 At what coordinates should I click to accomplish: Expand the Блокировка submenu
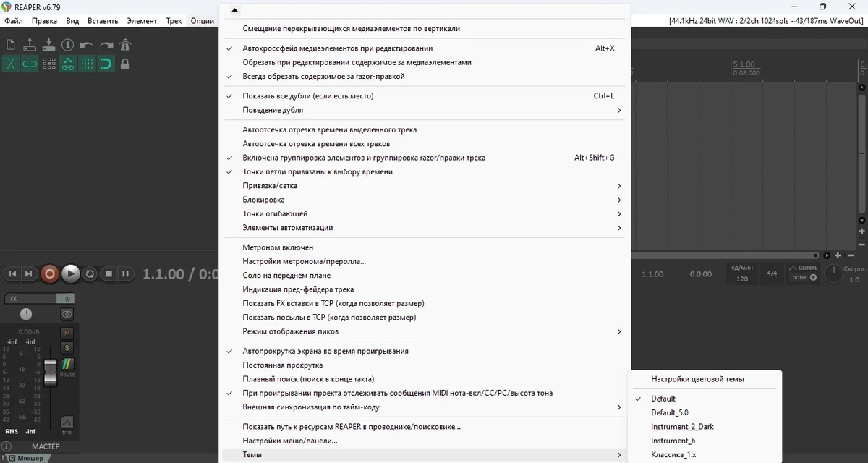[x=424, y=200]
